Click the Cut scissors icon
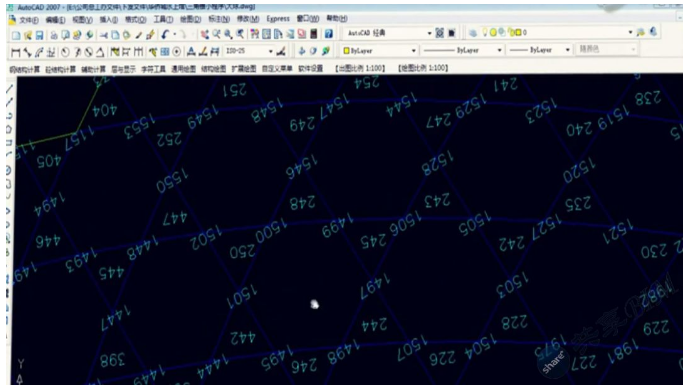 point(104,35)
